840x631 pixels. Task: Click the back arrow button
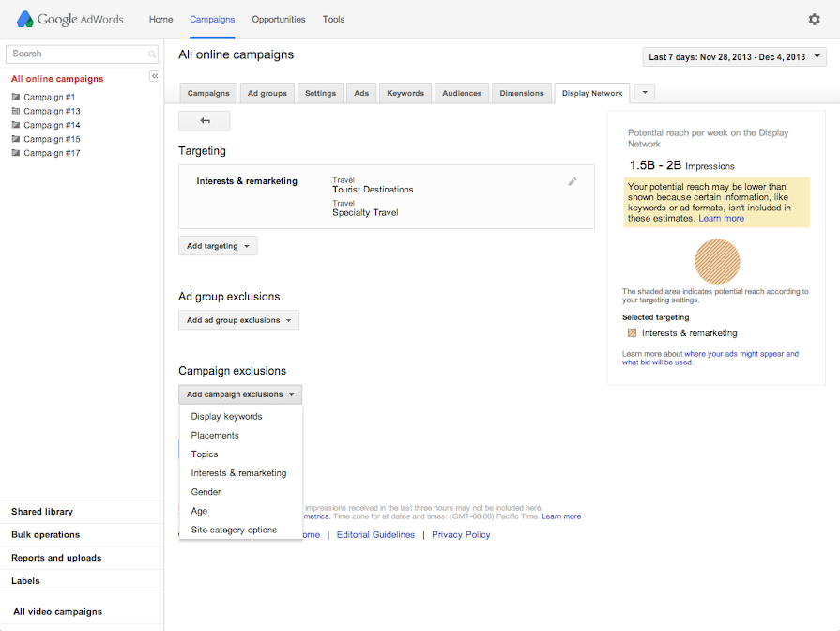[x=205, y=121]
